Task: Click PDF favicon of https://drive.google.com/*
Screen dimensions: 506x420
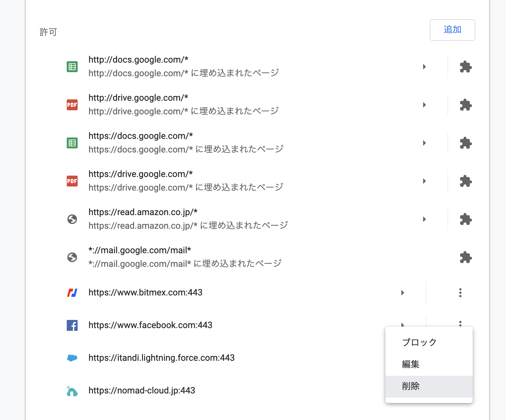Action: click(x=72, y=181)
